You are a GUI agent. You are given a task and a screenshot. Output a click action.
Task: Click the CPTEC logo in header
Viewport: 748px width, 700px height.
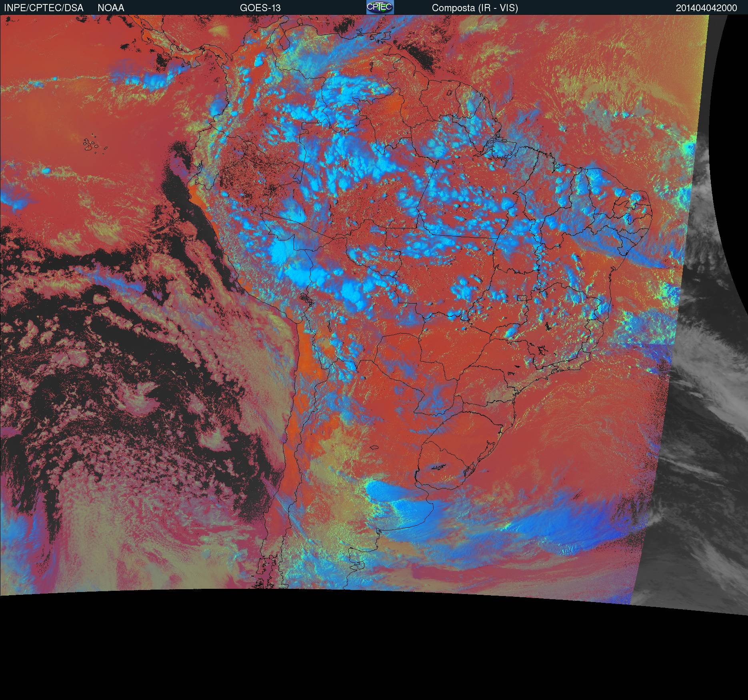(380, 7)
